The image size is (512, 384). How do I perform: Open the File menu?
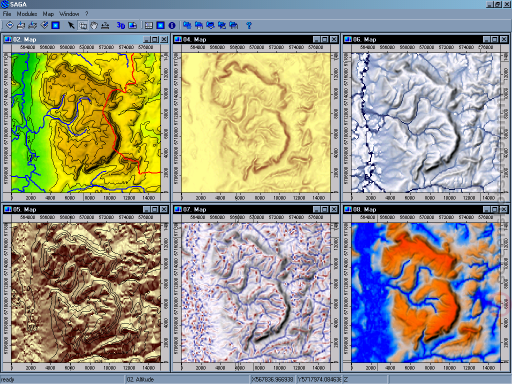click(7, 14)
